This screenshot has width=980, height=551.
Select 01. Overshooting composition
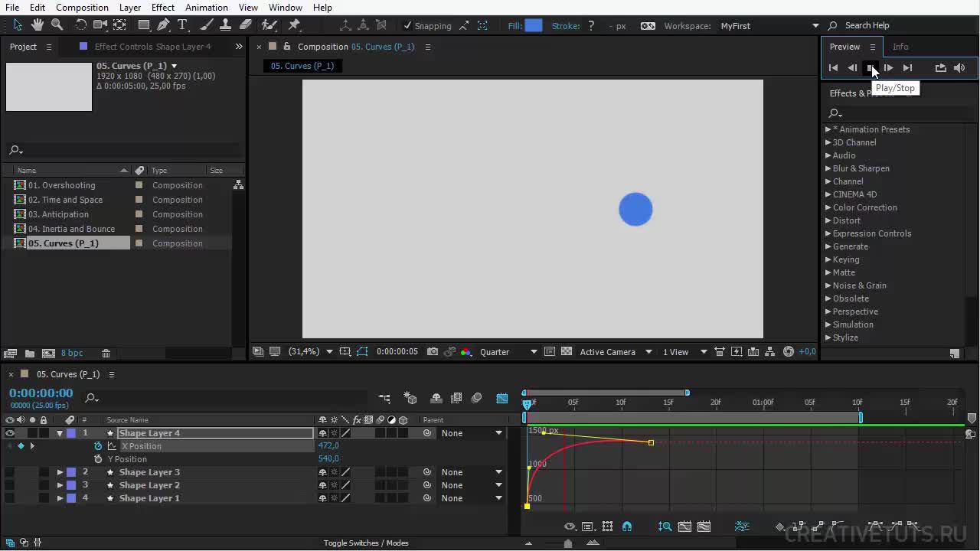point(62,185)
